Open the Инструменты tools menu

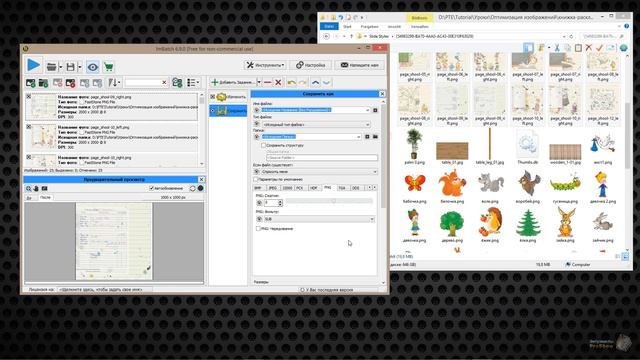click(x=265, y=65)
